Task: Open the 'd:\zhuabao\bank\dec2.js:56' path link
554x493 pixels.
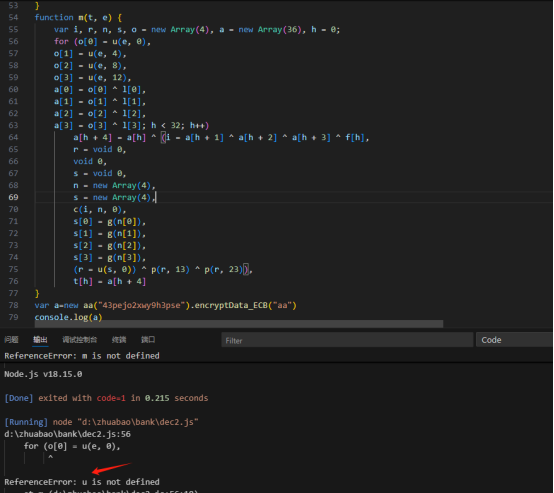Action: (67, 434)
